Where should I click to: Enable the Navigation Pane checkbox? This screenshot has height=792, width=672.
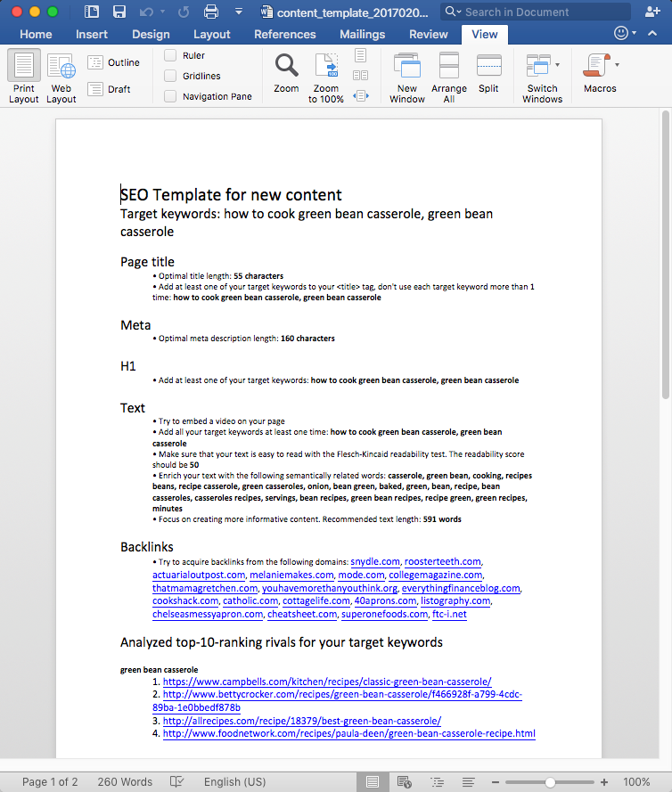click(x=170, y=96)
